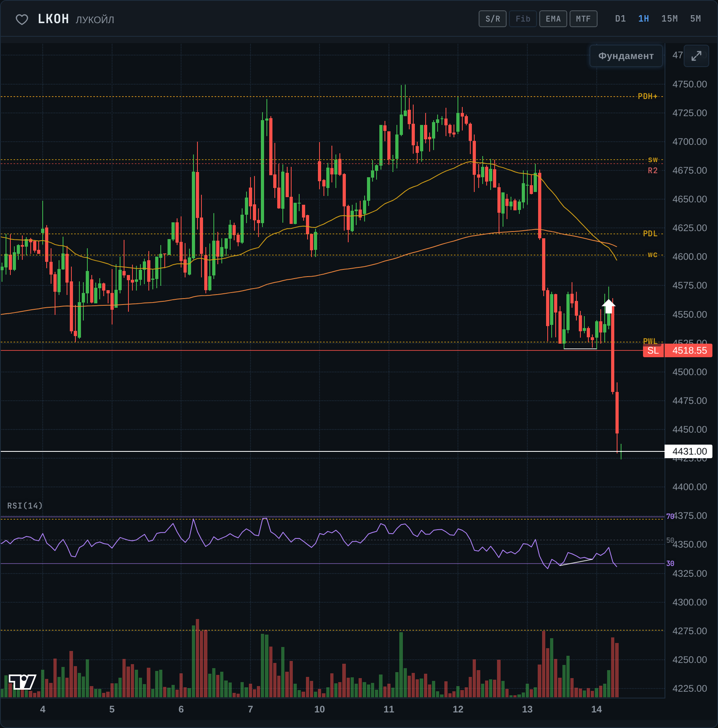Image resolution: width=718 pixels, height=728 pixels.
Task: Click the 4750.00 price axis label
Action: pos(690,84)
